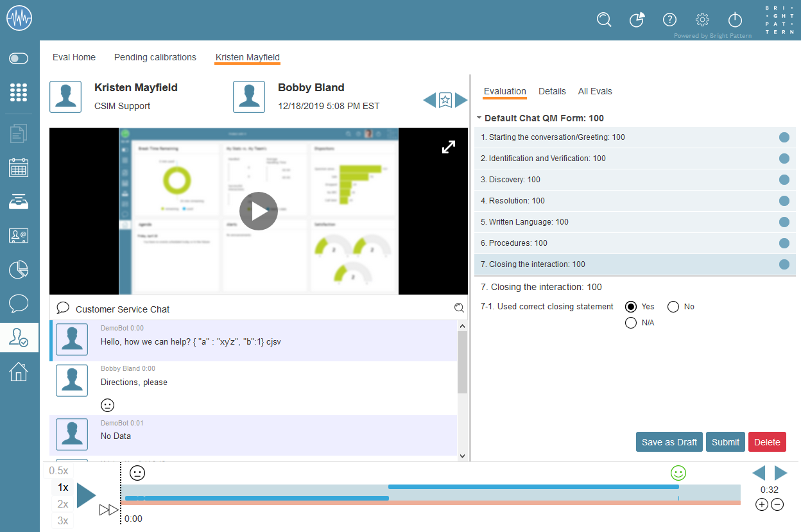Set playback speed to 0.5x

[x=59, y=471]
